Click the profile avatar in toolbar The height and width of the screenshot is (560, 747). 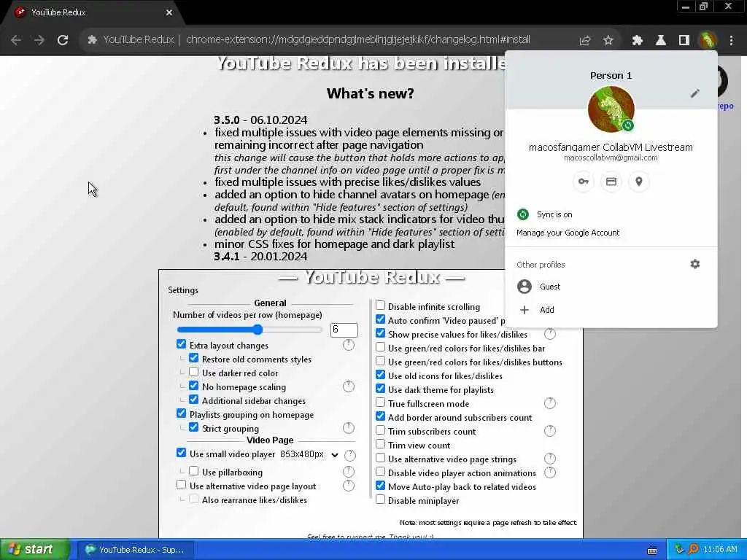[x=708, y=41]
